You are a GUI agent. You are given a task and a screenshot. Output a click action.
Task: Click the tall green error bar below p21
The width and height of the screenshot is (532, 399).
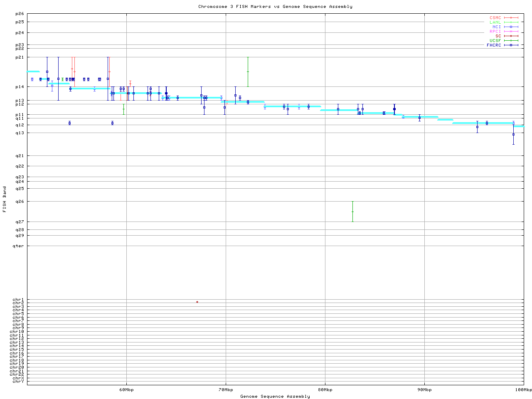click(x=248, y=71)
